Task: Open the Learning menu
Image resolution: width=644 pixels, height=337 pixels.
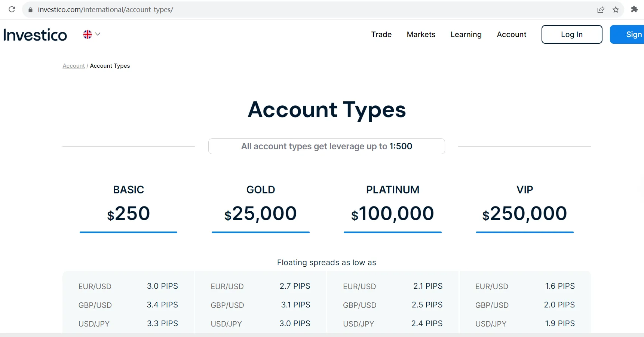Action: pos(466,34)
